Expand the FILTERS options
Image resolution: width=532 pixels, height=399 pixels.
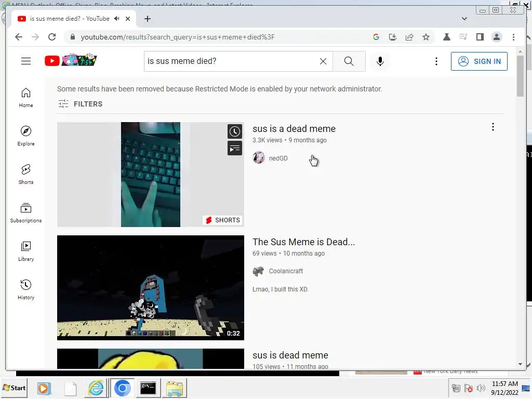(80, 104)
